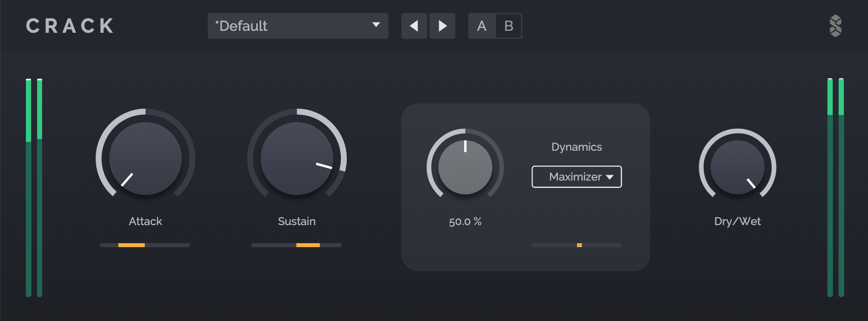Click the orange Sustain activity indicator bar
This screenshot has height=321, width=868.
coord(308,245)
